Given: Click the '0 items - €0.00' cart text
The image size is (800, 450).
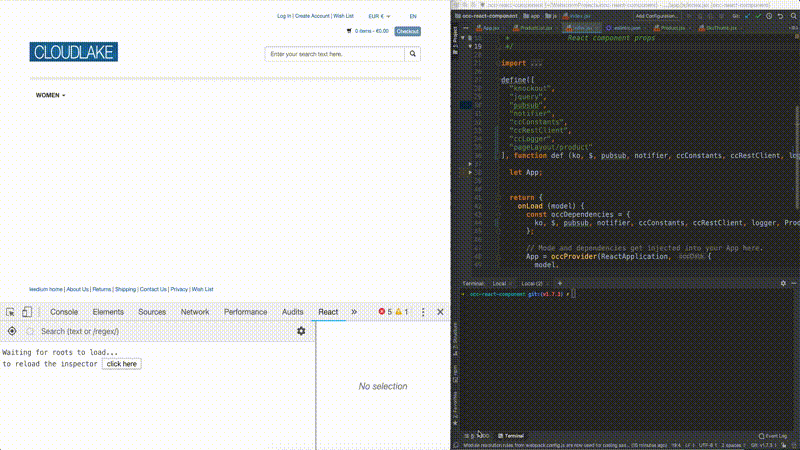Looking at the screenshot, I should 371,31.
